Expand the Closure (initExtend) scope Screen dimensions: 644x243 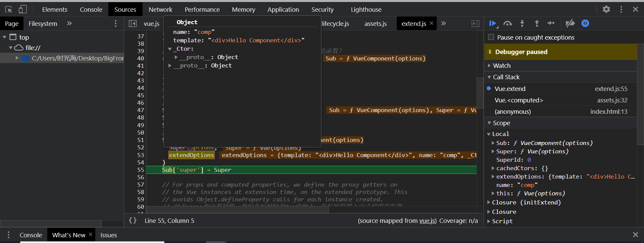(489, 202)
